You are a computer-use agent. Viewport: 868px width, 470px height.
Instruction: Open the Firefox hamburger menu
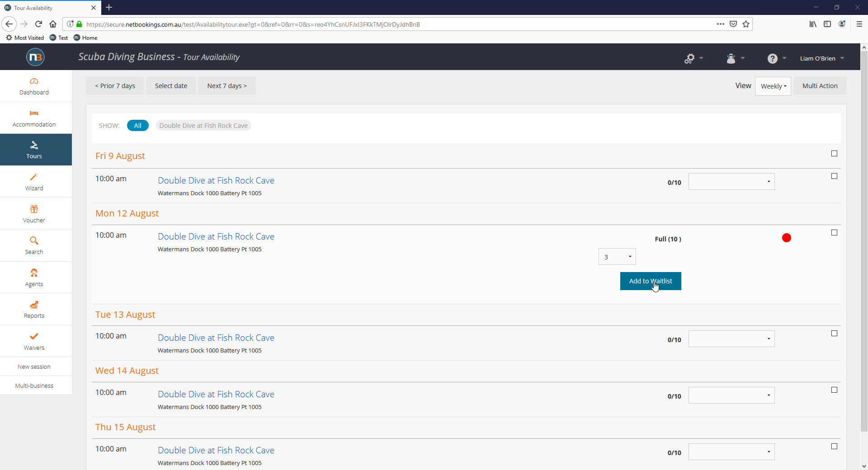859,24
